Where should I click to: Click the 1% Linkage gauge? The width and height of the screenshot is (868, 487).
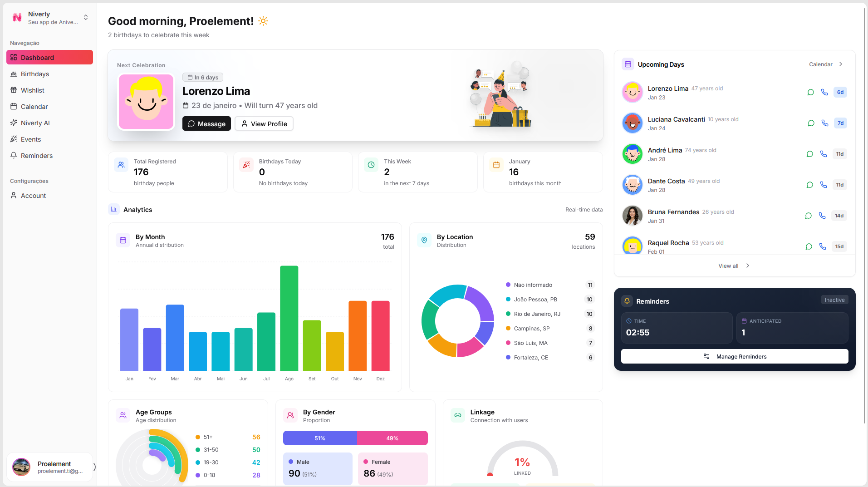pos(522,462)
